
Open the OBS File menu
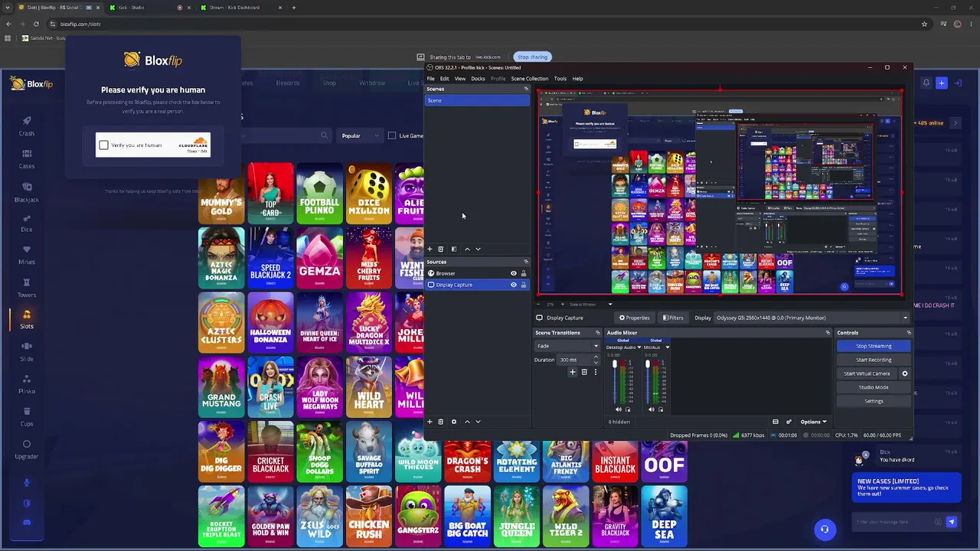point(431,79)
